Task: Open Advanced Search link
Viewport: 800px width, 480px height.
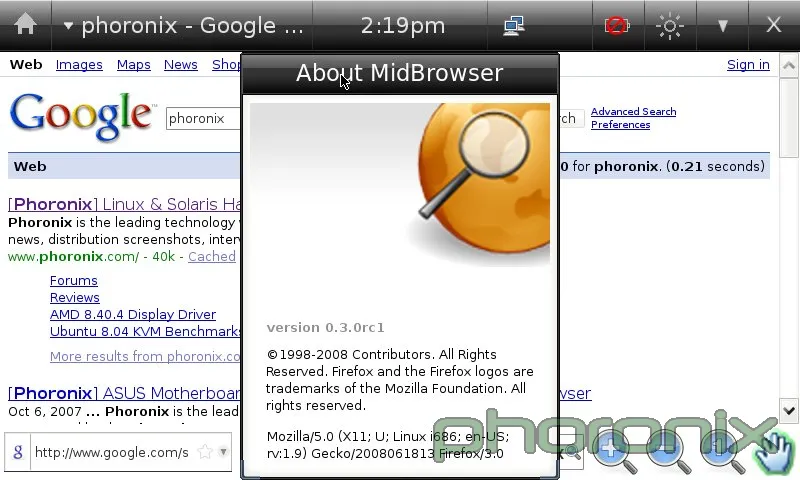Action: point(633,111)
